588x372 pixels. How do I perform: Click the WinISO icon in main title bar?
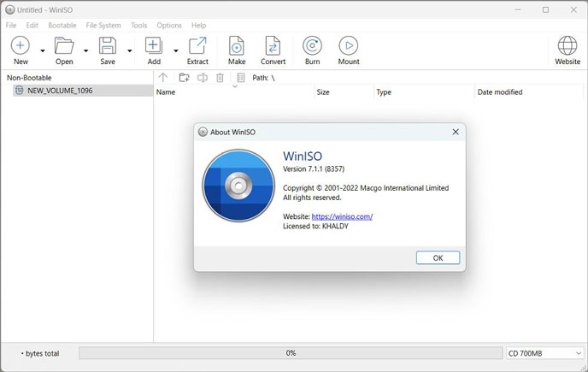pyautogui.click(x=10, y=10)
